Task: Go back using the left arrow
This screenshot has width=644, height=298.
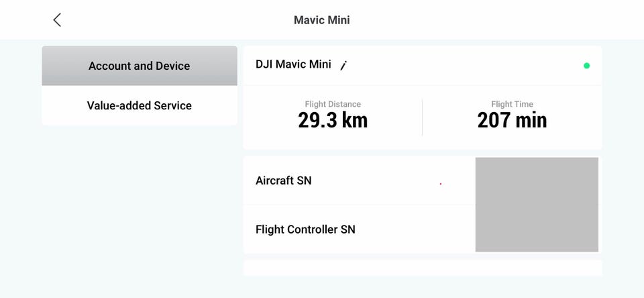Action: [57, 20]
